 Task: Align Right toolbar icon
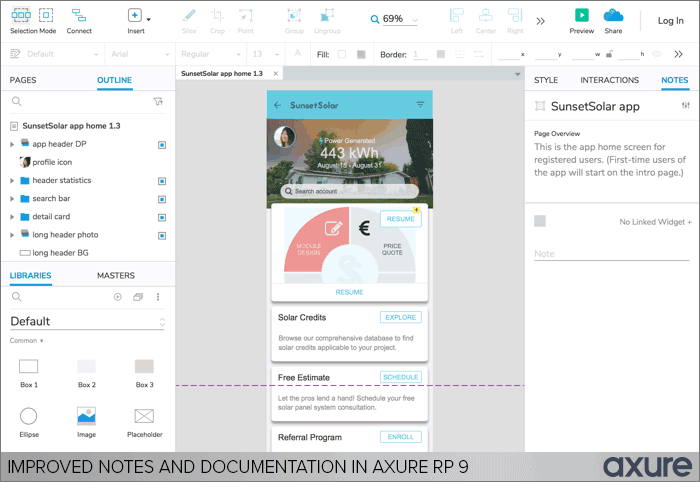pos(515,16)
